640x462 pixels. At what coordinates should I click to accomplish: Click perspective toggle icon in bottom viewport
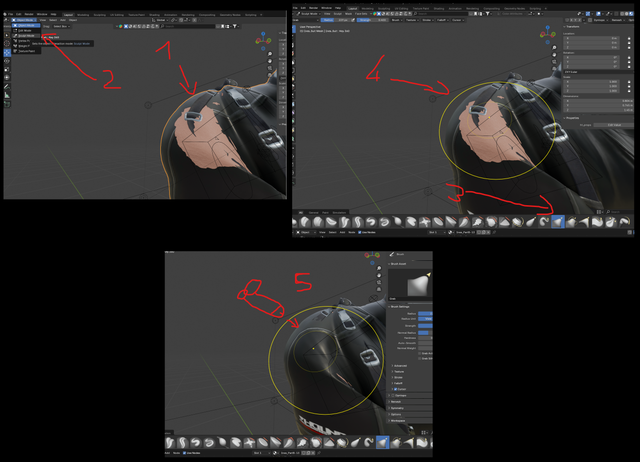coord(379,289)
